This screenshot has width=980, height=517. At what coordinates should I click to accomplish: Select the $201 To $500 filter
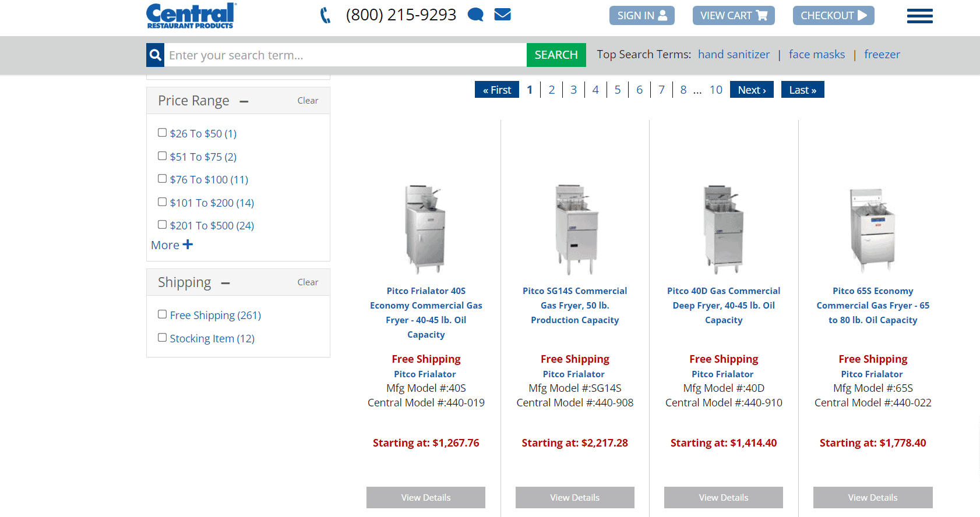point(162,225)
